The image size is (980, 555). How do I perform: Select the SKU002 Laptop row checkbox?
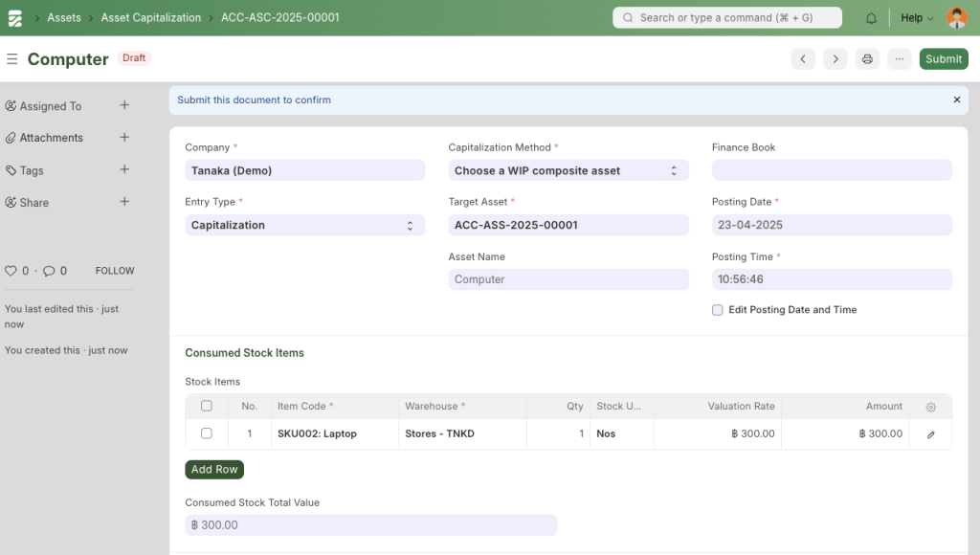click(207, 433)
